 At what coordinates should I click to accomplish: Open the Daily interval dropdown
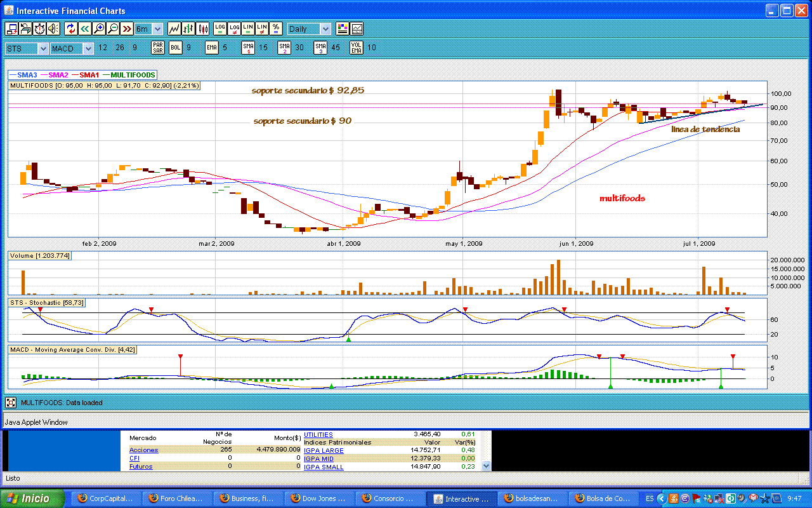pos(325,29)
